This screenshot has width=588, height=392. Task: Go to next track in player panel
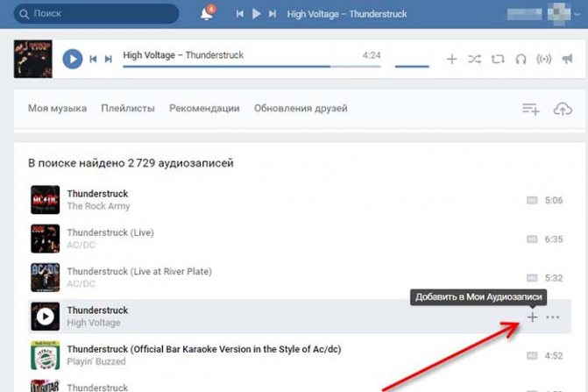tap(109, 59)
